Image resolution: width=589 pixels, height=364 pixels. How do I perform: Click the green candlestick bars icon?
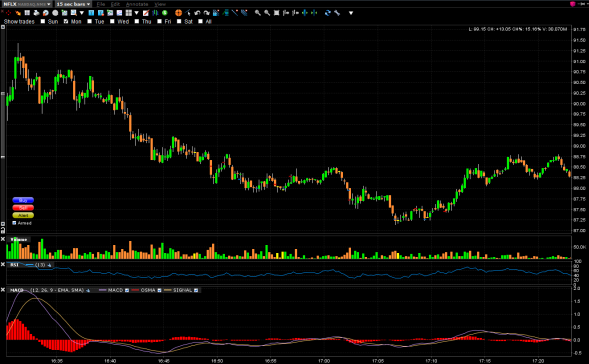(156, 13)
